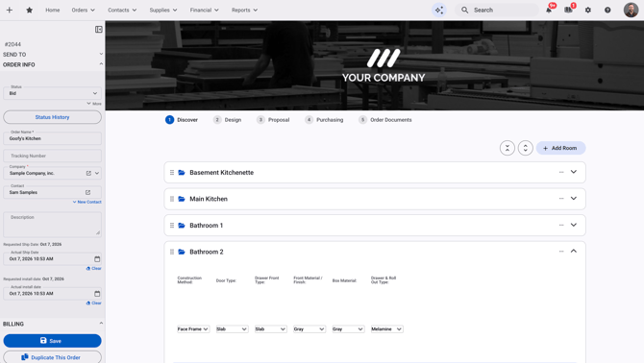Viewport: 644px width, 363px height.
Task: Grab the Main Kitchen drag handle
Action: pyautogui.click(x=172, y=199)
